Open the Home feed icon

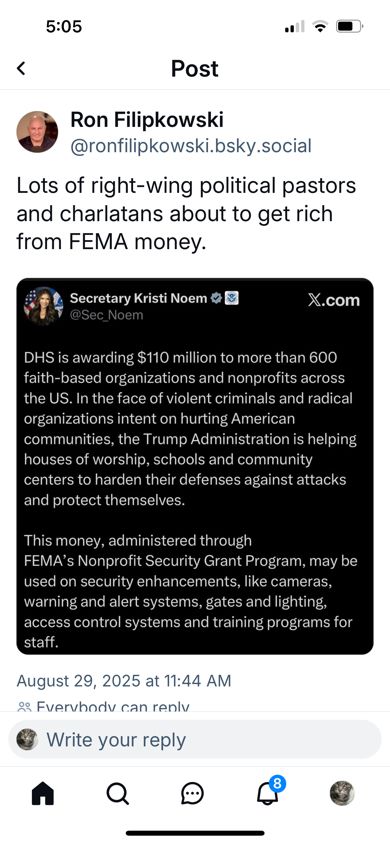tap(43, 793)
